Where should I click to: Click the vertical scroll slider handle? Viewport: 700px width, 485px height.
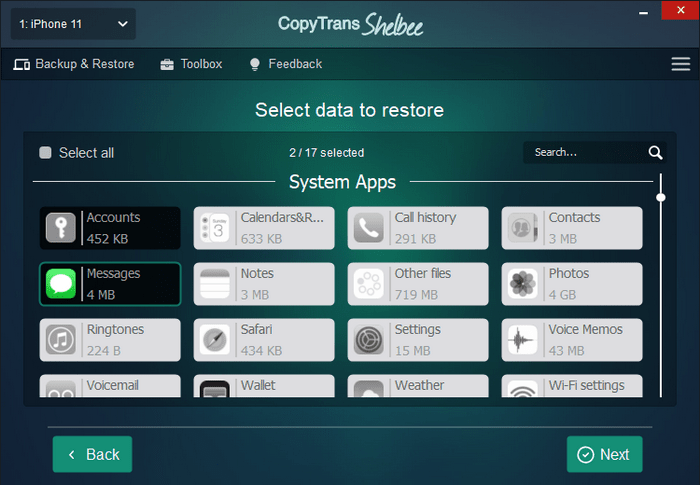coord(661,197)
